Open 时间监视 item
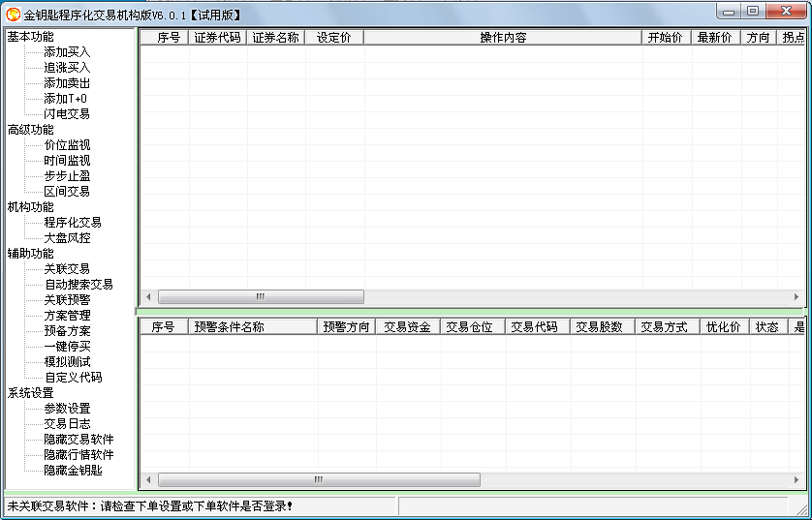Screen dimensions: 812x520 pyautogui.click(x=67, y=161)
